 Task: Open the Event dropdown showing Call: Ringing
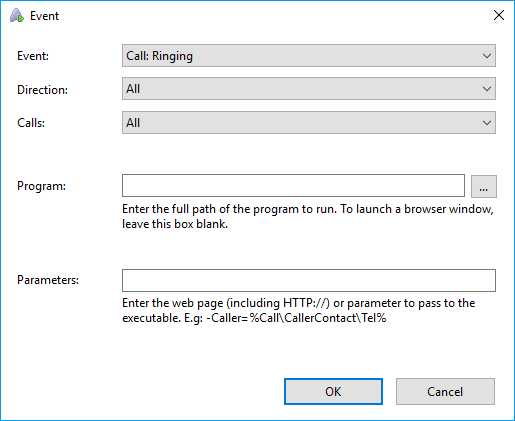pyautogui.click(x=309, y=56)
